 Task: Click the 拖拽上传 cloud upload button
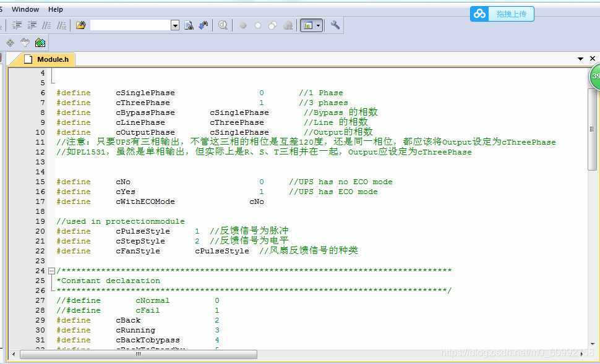(502, 14)
